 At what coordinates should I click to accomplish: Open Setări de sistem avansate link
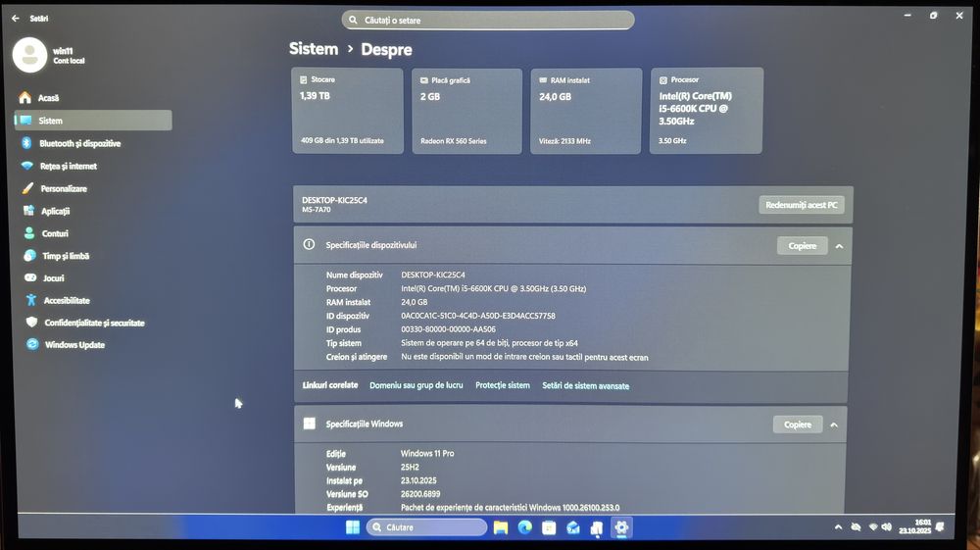[x=586, y=385]
